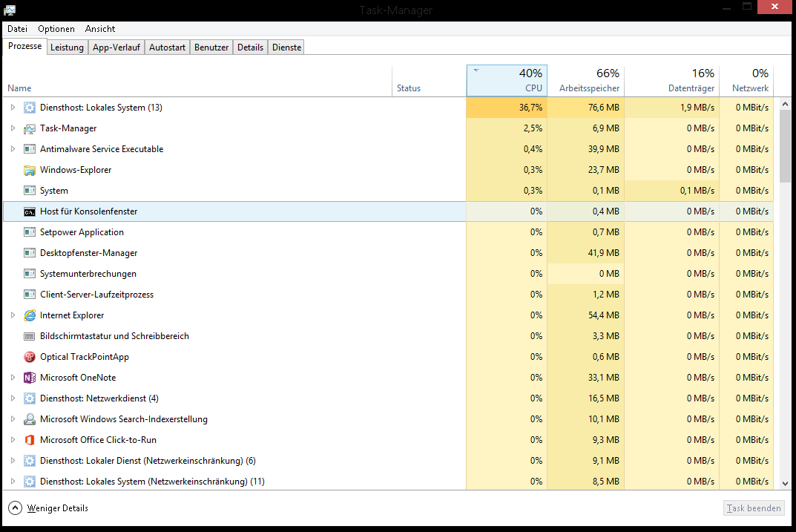
Task: Click the Diensthost: Netzwerkdienst (4) gear icon
Action: pos(30,398)
